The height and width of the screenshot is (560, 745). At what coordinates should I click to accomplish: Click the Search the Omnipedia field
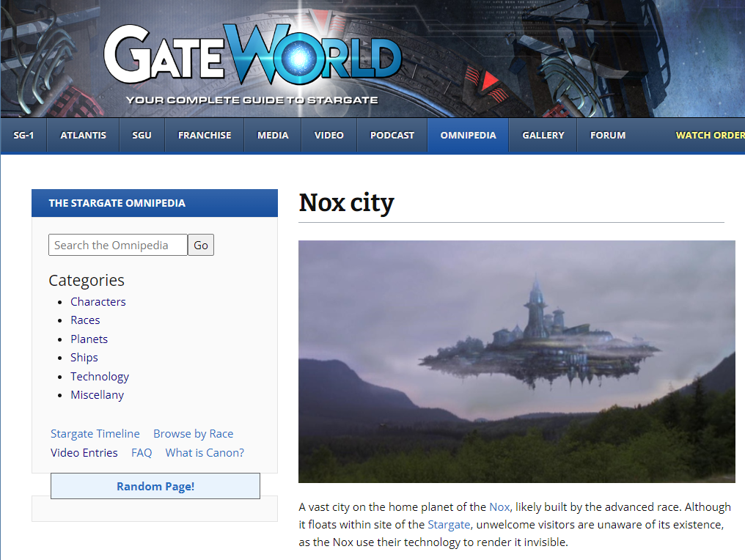pyautogui.click(x=118, y=246)
